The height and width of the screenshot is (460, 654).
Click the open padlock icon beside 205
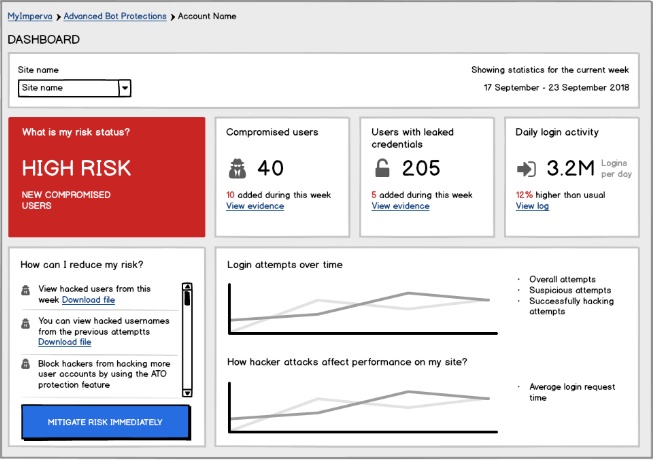click(x=382, y=167)
